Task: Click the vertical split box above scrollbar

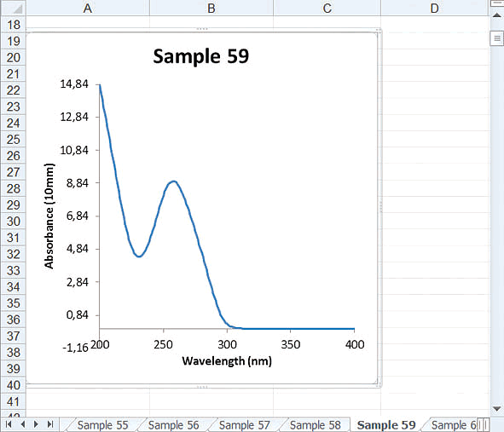Action: (497, 3)
